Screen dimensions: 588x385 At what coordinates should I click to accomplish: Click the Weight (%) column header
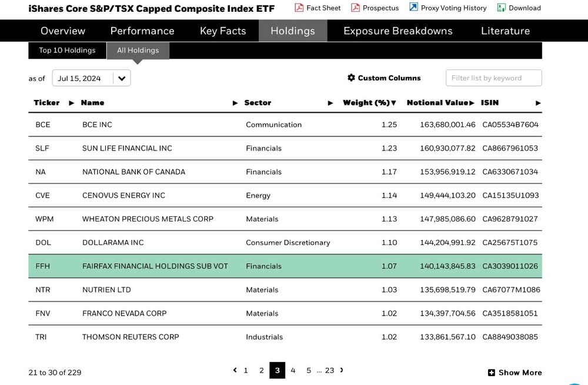[x=366, y=103]
